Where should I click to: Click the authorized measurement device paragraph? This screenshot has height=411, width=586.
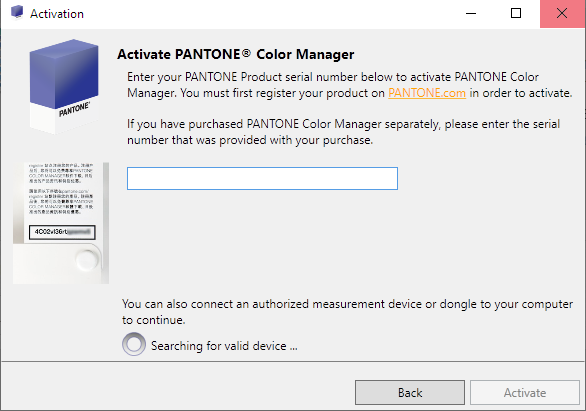[347, 312]
